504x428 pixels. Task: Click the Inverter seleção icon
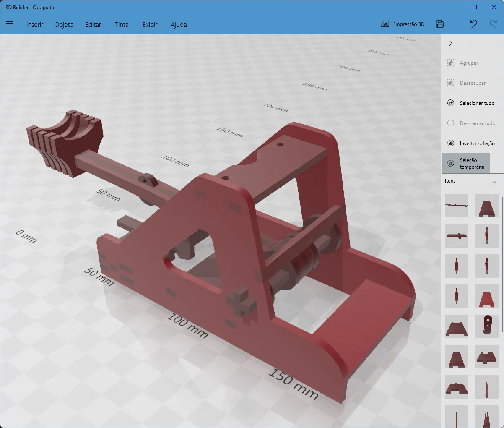click(x=451, y=144)
